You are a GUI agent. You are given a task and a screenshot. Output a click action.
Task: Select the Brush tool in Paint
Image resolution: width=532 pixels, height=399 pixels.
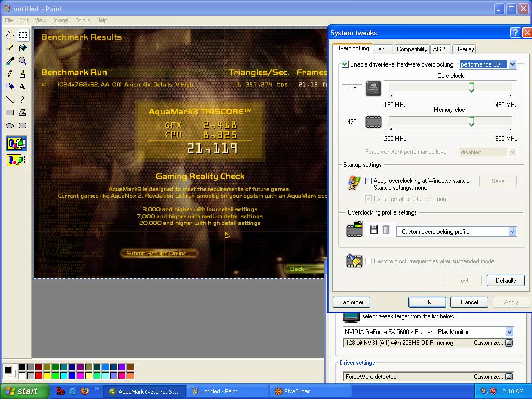[23, 73]
